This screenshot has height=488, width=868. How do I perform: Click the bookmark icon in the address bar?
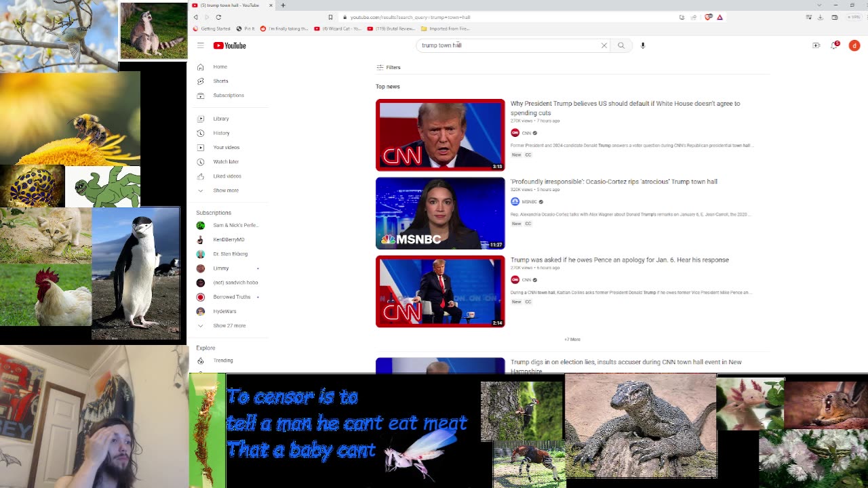click(330, 17)
